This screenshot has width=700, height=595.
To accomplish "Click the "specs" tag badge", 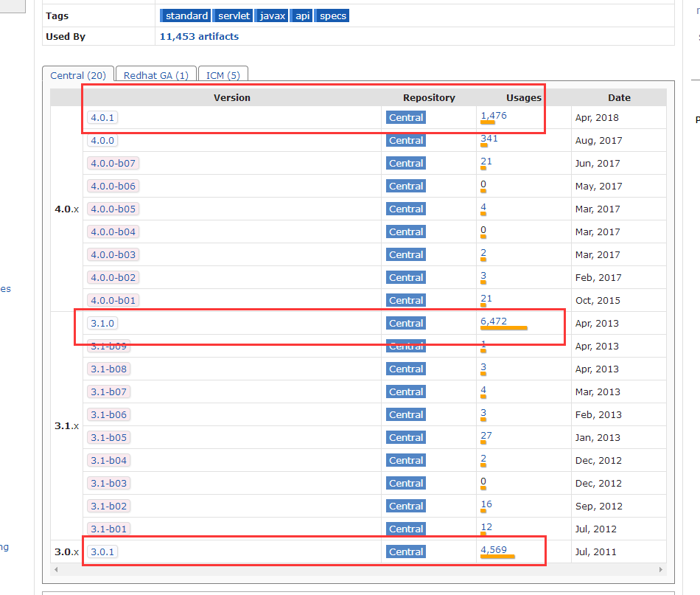I will coord(332,15).
